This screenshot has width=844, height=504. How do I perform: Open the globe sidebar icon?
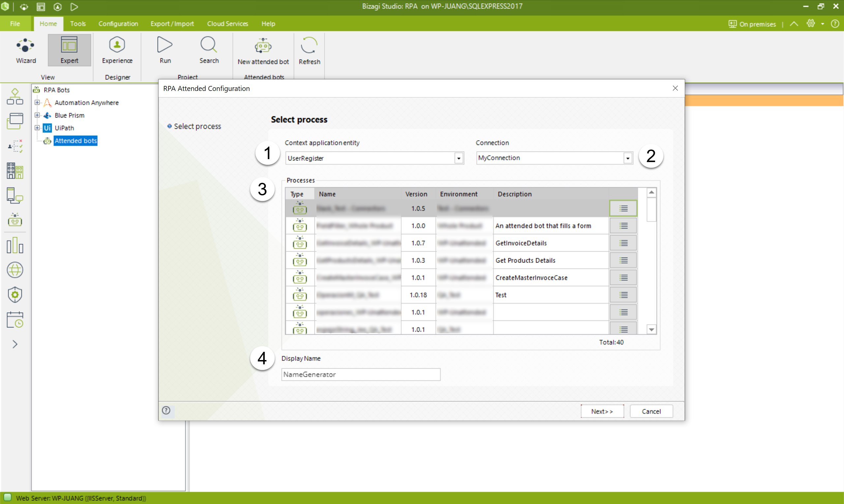click(15, 270)
